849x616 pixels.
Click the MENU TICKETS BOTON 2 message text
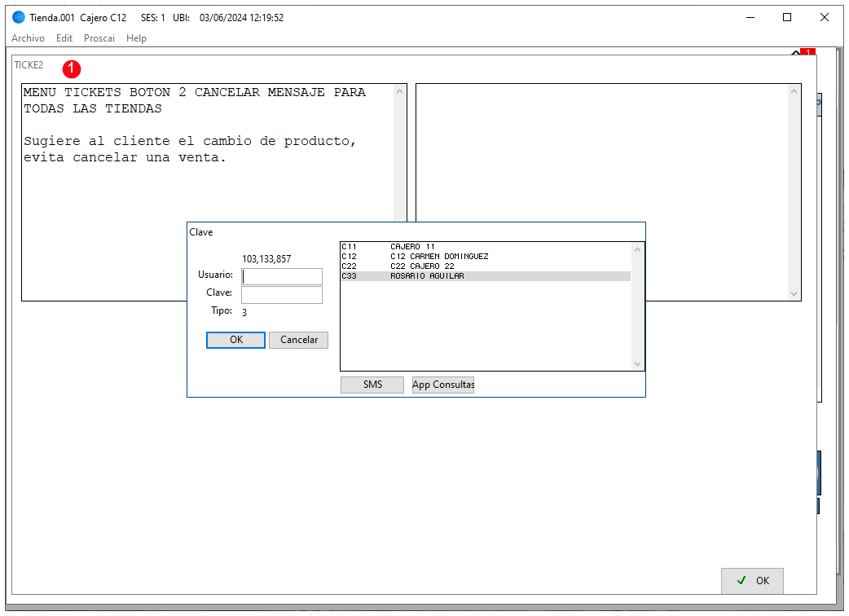(195, 100)
